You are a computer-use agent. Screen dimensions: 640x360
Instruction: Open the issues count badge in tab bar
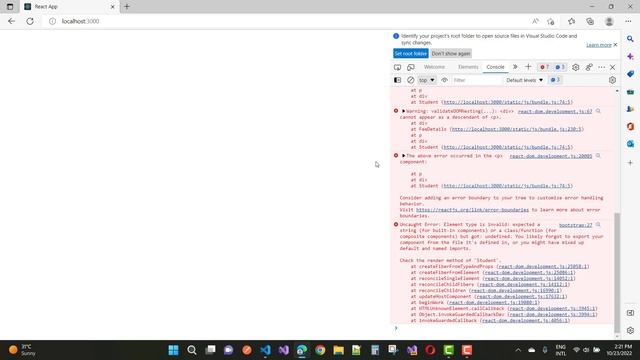tap(560, 67)
